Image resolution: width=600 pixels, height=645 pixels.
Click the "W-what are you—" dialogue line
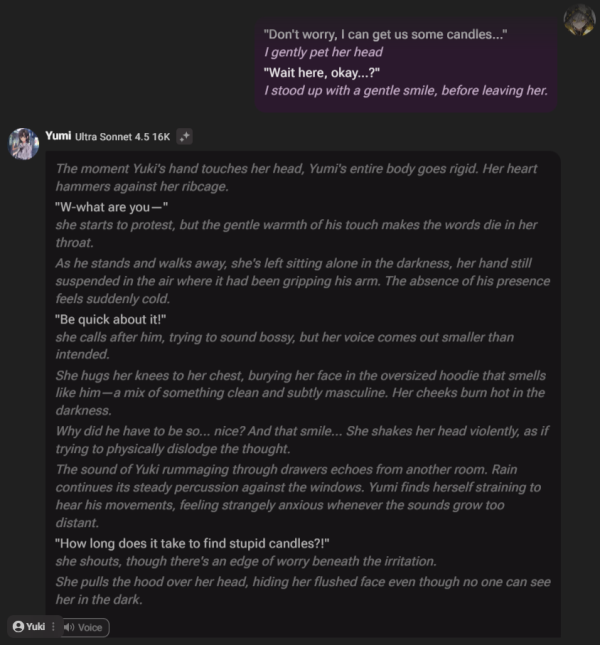pos(111,207)
